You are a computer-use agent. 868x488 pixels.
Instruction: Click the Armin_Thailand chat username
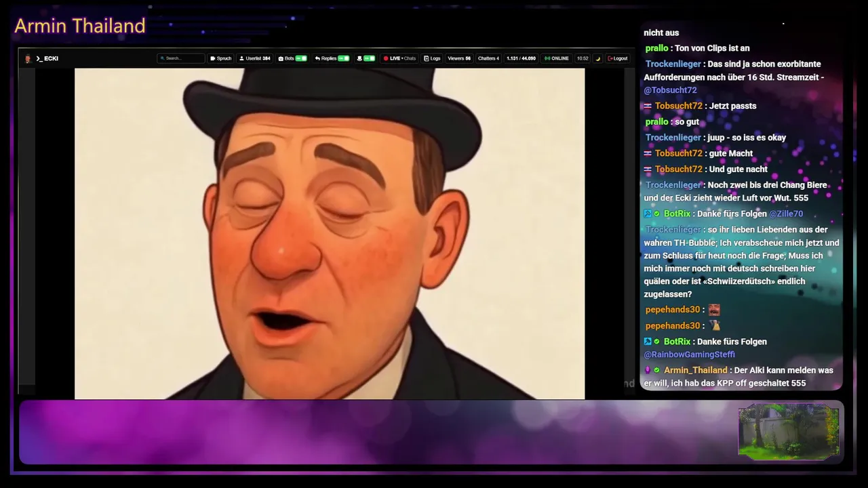point(696,370)
